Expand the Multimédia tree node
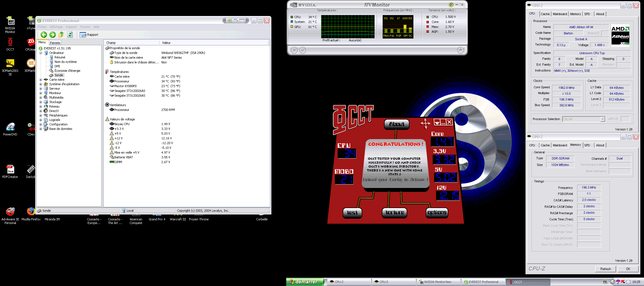The height and width of the screenshot is (286, 644). click(41, 97)
